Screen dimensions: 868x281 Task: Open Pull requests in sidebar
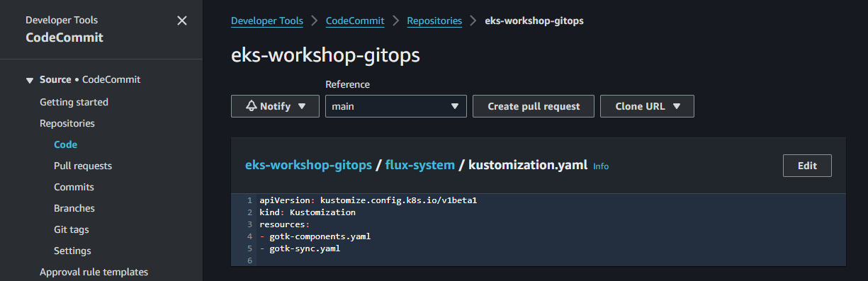[83, 166]
